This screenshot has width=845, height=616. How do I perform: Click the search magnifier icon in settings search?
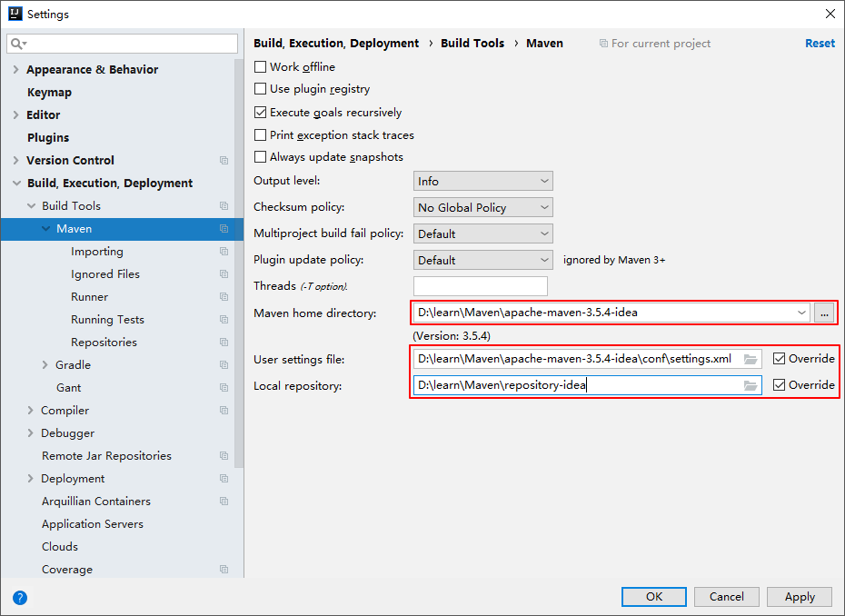pos(17,44)
